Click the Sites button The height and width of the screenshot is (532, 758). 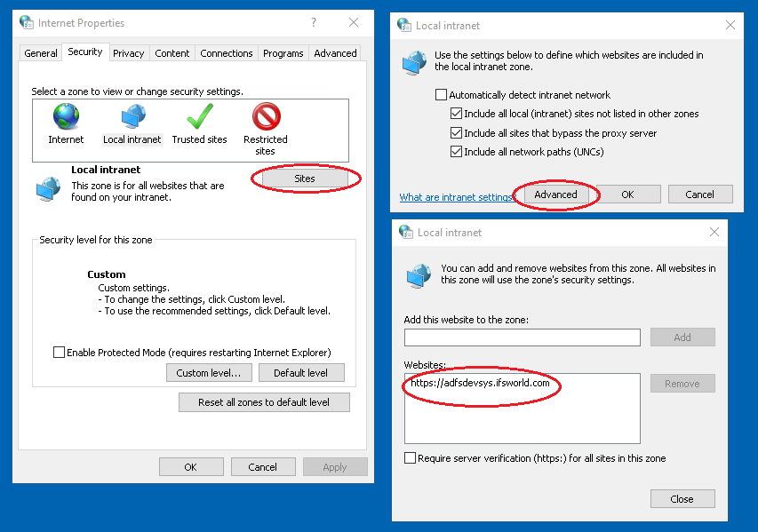pyautogui.click(x=305, y=179)
